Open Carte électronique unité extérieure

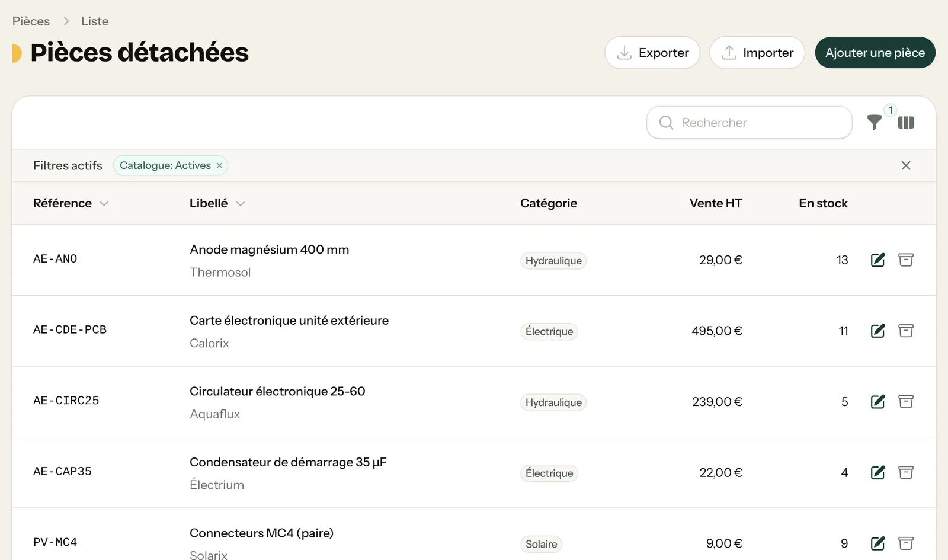[289, 321]
